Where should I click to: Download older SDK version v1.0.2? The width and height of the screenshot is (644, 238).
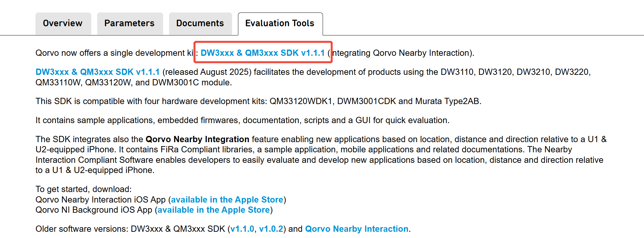(271, 229)
